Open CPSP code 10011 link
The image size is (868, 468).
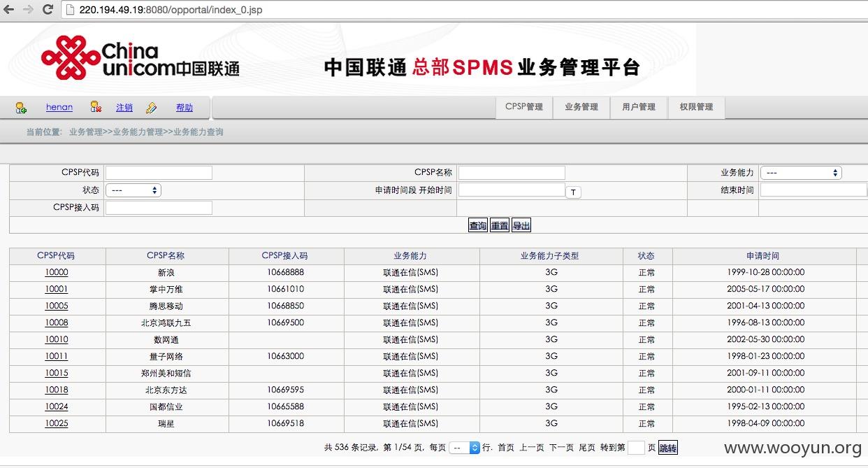point(57,357)
